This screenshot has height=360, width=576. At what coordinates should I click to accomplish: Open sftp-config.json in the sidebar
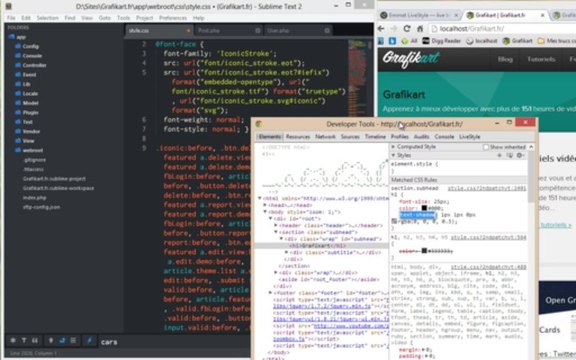click(x=41, y=207)
